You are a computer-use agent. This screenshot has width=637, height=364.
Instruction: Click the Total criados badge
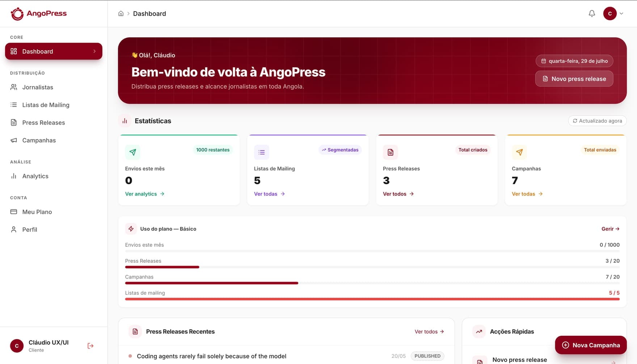click(x=473, y=150)
